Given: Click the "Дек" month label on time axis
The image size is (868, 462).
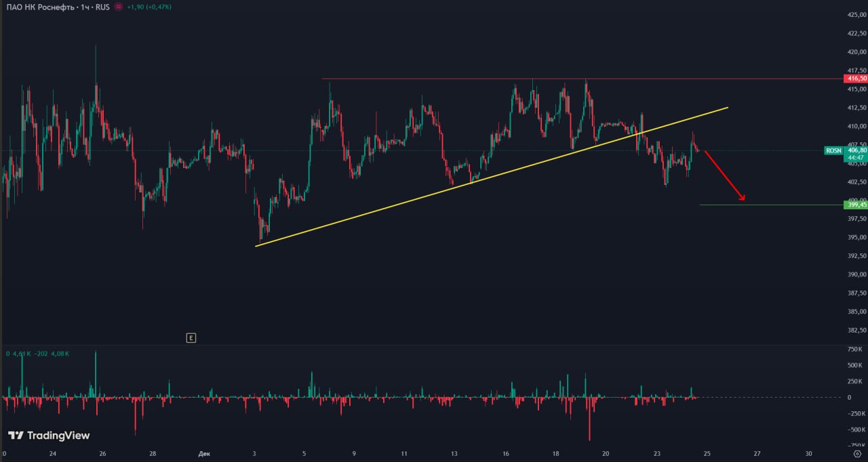Looking at the screenshot, I should coord(205,454).
